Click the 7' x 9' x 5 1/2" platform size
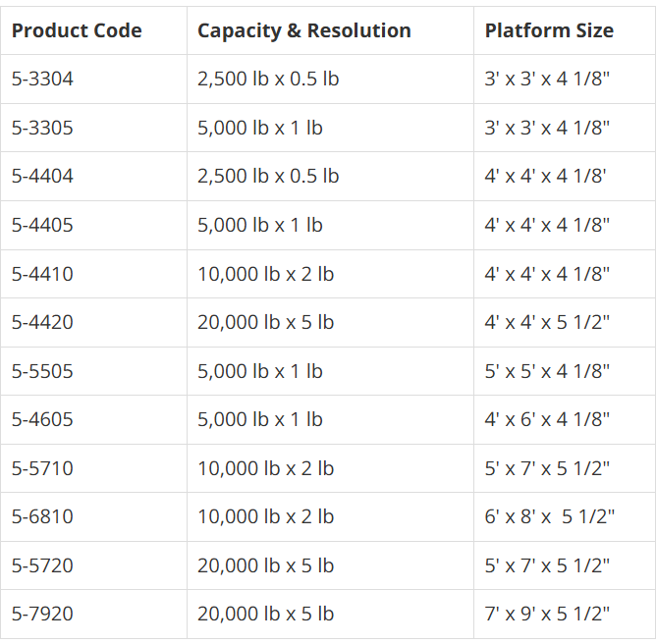Viewport: 656px width, 644px height. 547,614
